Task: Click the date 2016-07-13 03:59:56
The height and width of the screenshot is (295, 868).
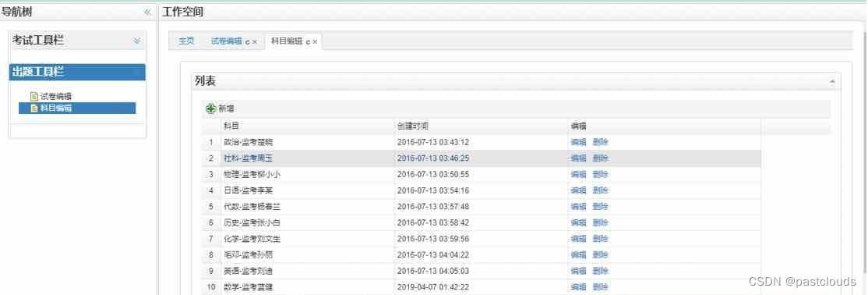Action: [433, 239]
